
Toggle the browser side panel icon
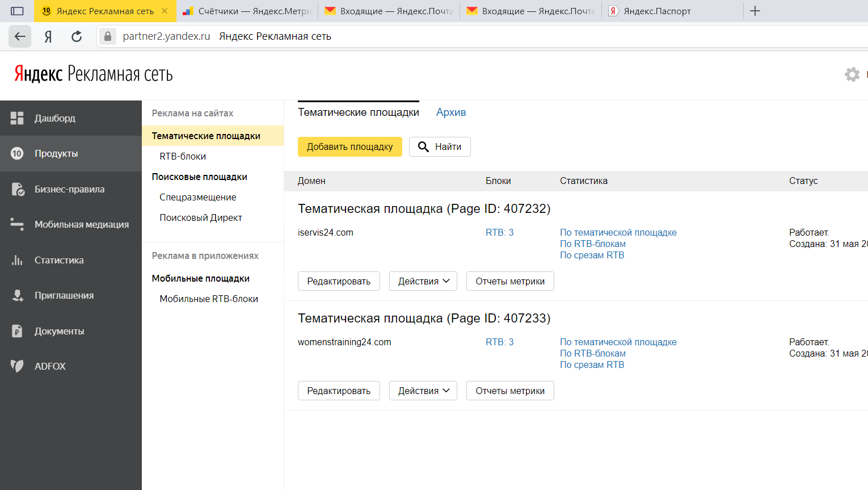(x=17, y=11)
